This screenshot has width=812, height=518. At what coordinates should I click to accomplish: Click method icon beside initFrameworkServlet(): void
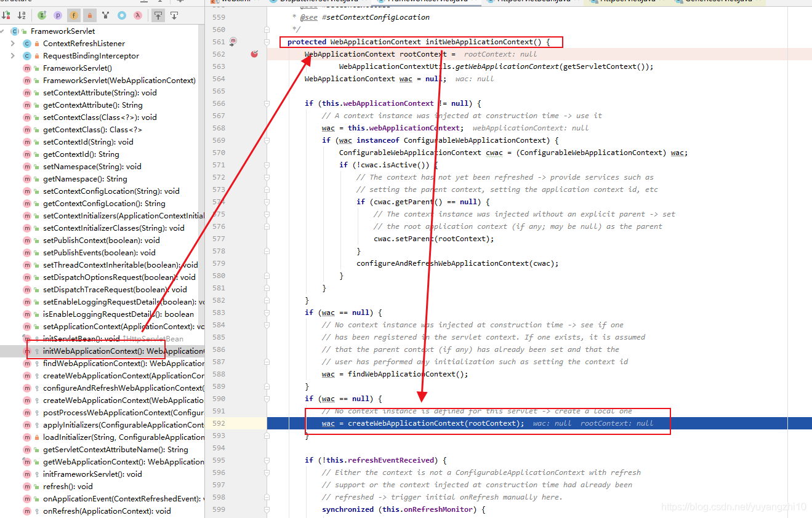[27, 474]
